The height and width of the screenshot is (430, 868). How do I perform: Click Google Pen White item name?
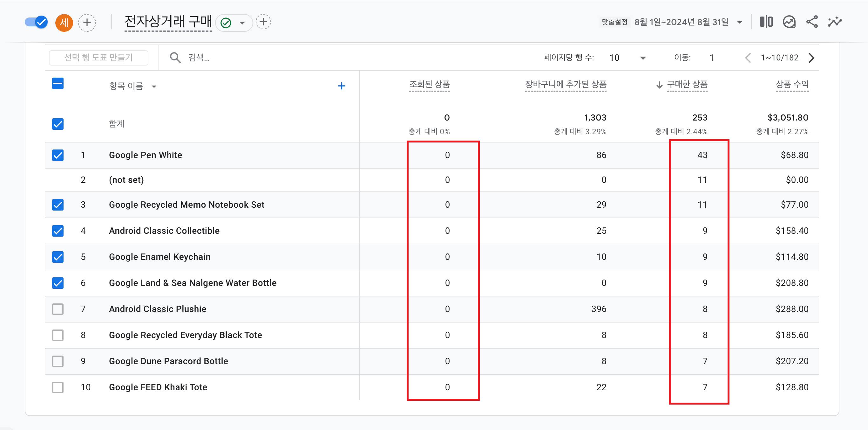coord(145,155)
